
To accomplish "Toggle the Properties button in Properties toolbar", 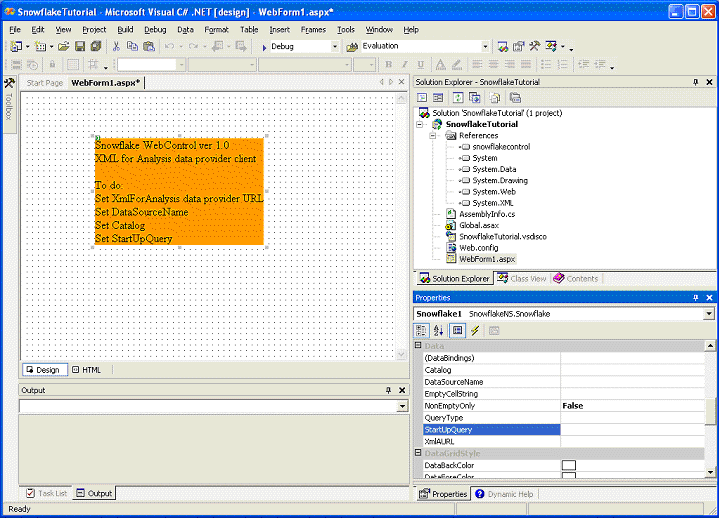I will 458,331.
